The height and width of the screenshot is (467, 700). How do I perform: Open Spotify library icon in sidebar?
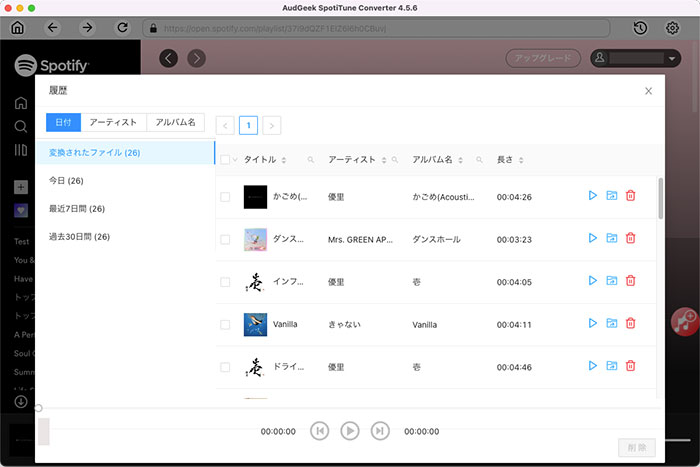click(x=21, y=150)
